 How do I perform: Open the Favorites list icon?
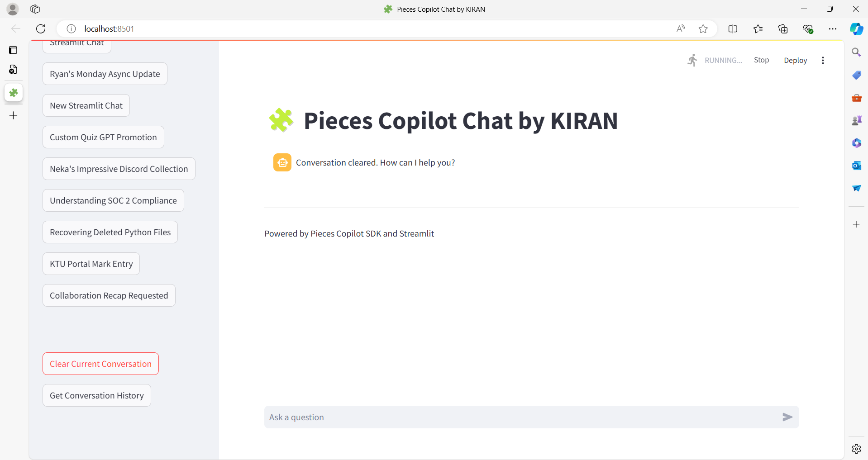758,29
